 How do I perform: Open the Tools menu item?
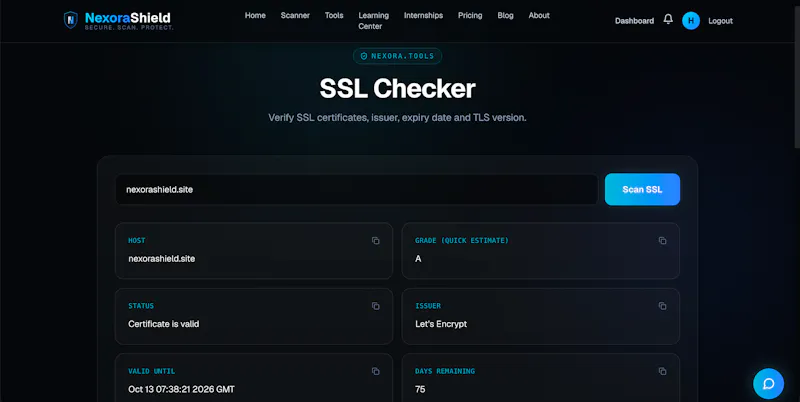(x=334, y=15)
